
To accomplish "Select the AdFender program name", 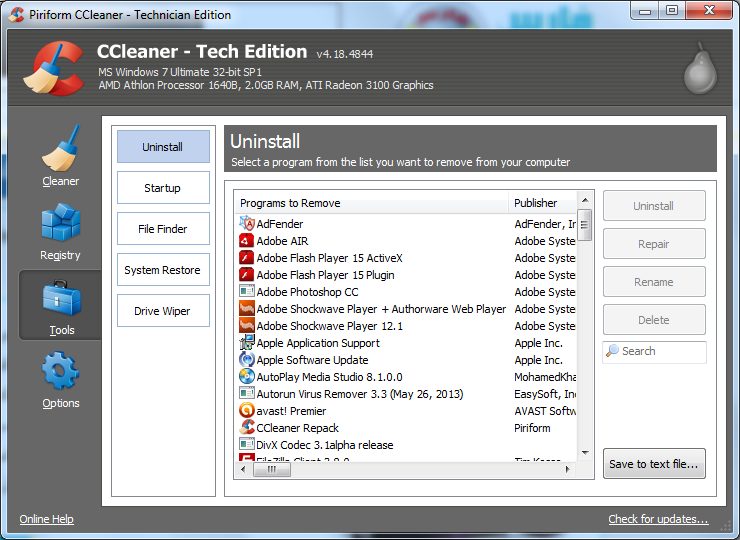I will pyautogui.click(x=280, y=224).
